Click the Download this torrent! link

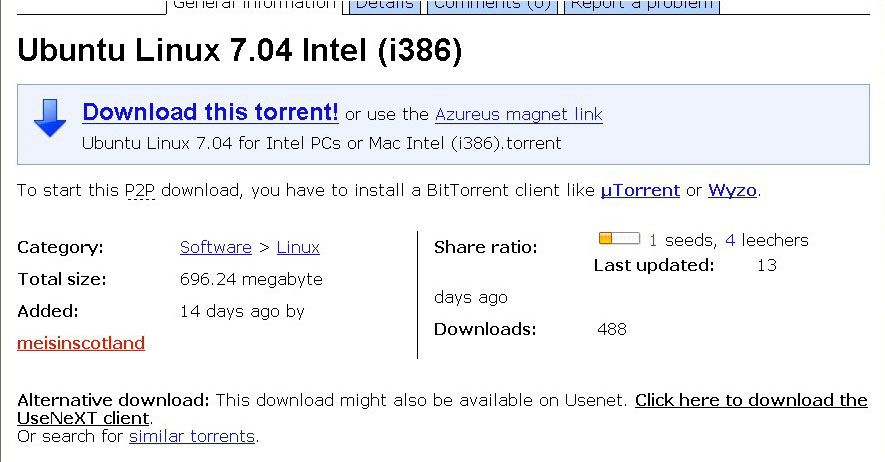click(x=210, y=112)
